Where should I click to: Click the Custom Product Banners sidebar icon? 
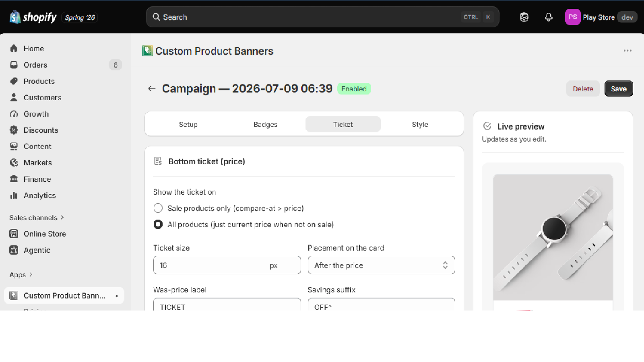coord(14,296)
